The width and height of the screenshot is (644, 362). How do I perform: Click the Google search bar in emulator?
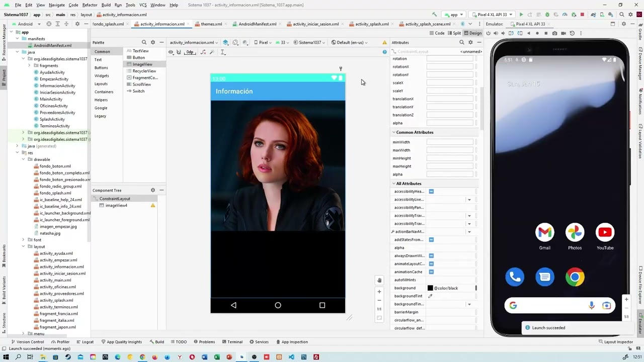coord(559,305)
